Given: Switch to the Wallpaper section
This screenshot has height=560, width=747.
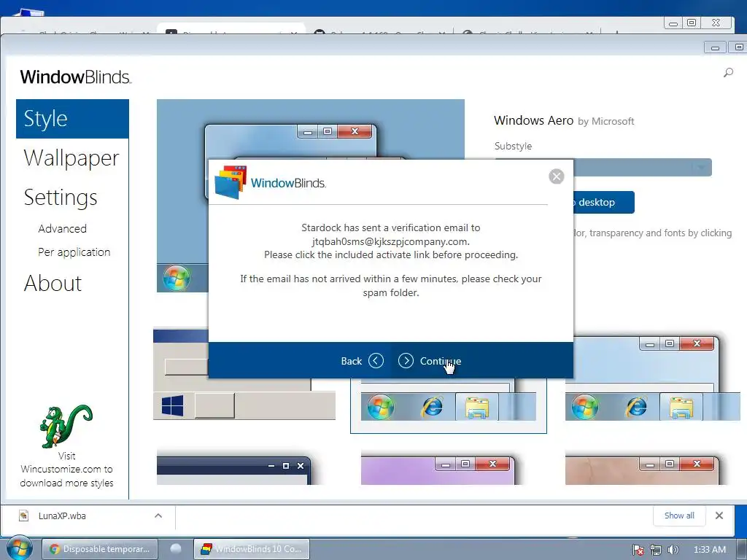Looking at the screenshot, I should click(x=71, y=158).
